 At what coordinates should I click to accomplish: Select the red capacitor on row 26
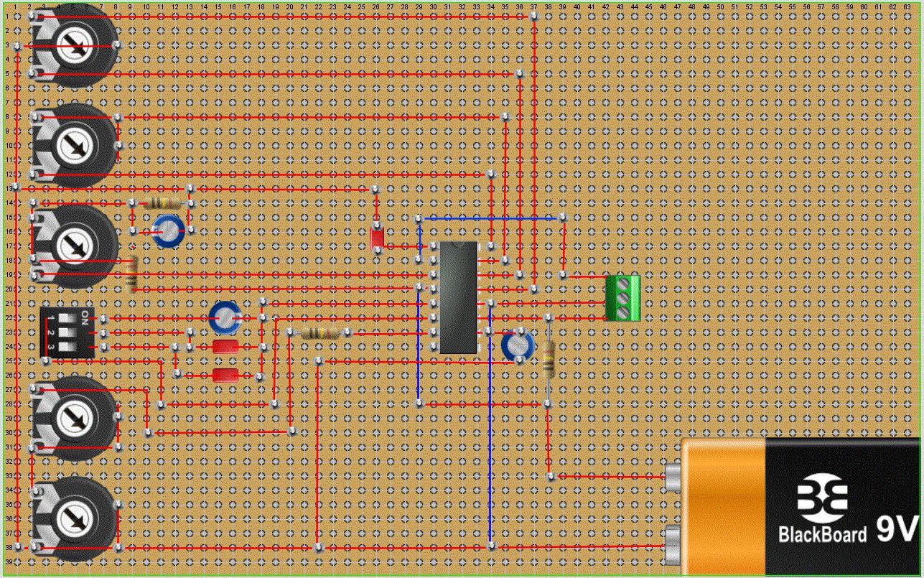(225, 375)
